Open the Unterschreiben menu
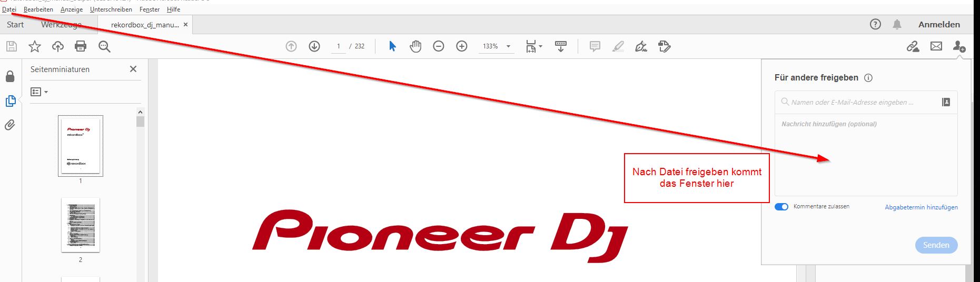The image size is (980, 282). 111,9
